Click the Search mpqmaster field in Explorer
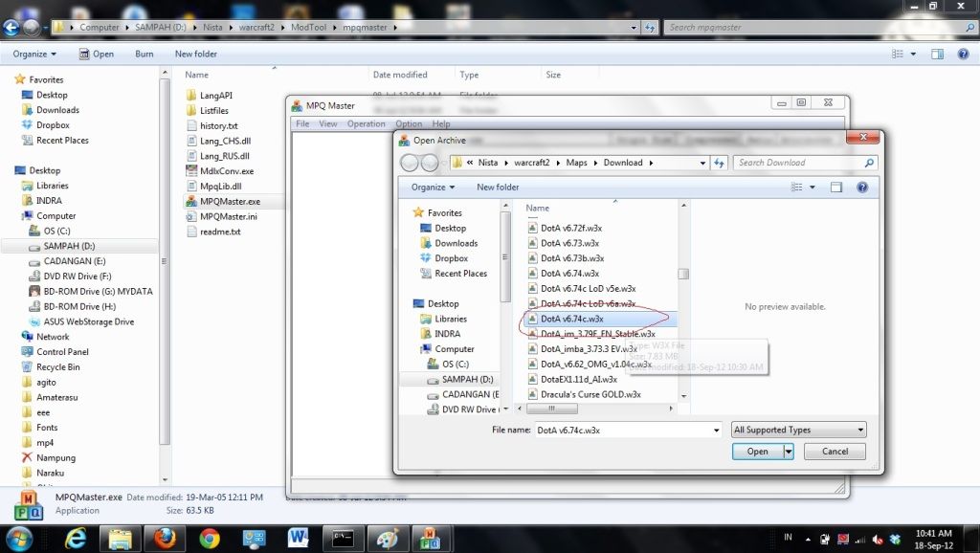980x553 pixels. pyautogui.click(x=813, y=27)
